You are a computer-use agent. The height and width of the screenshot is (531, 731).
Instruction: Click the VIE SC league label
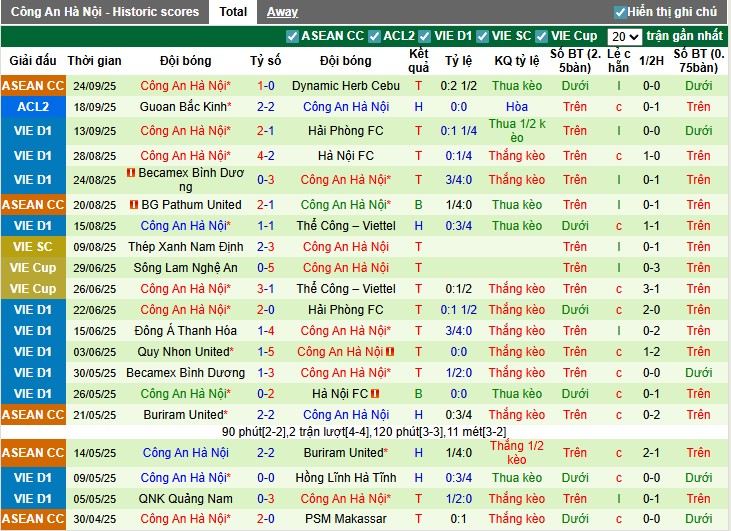[33, 247]
